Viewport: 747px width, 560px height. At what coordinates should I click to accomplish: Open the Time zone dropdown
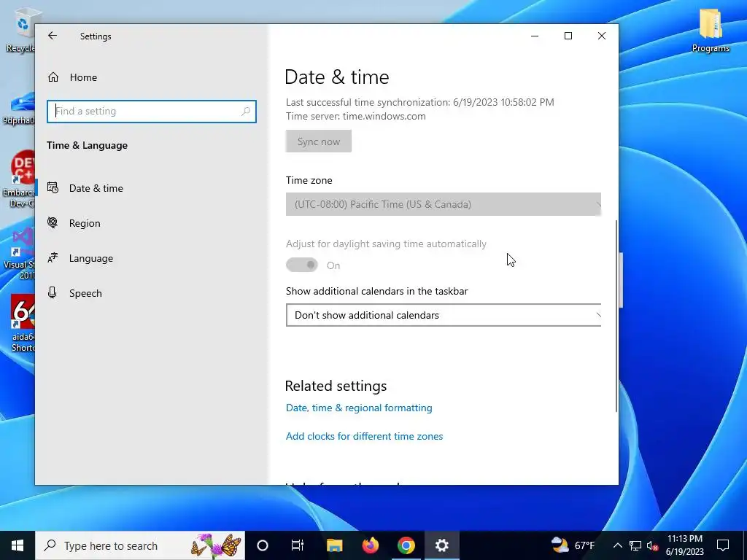click(443, 204)
